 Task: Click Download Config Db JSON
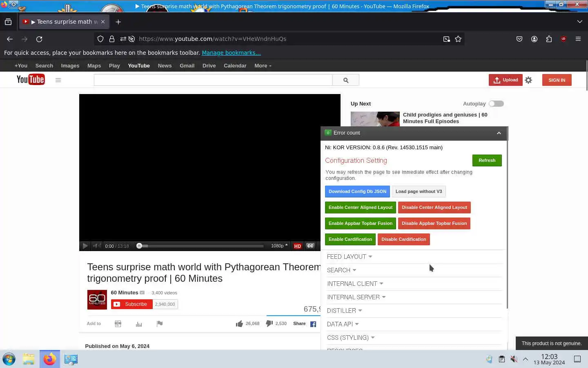(357, 191)
